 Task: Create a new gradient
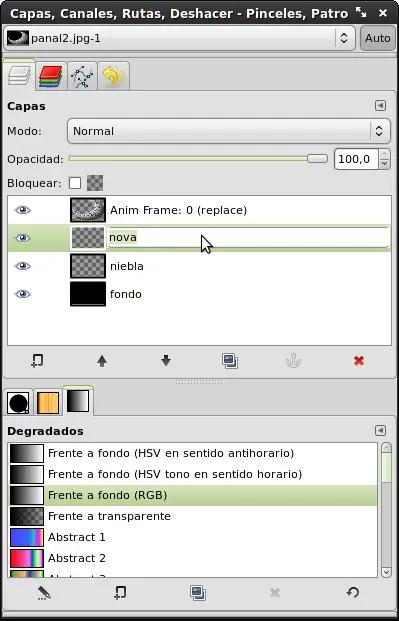click(120, 593)
